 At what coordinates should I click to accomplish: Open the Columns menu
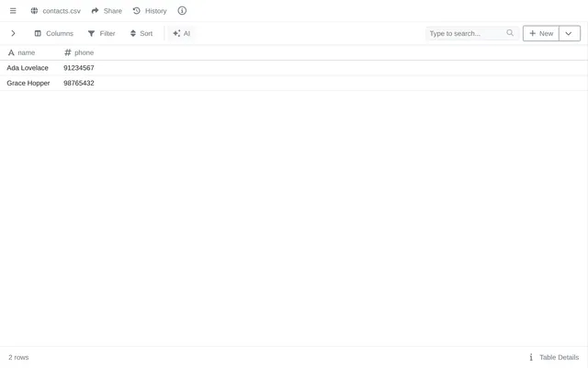54,33
